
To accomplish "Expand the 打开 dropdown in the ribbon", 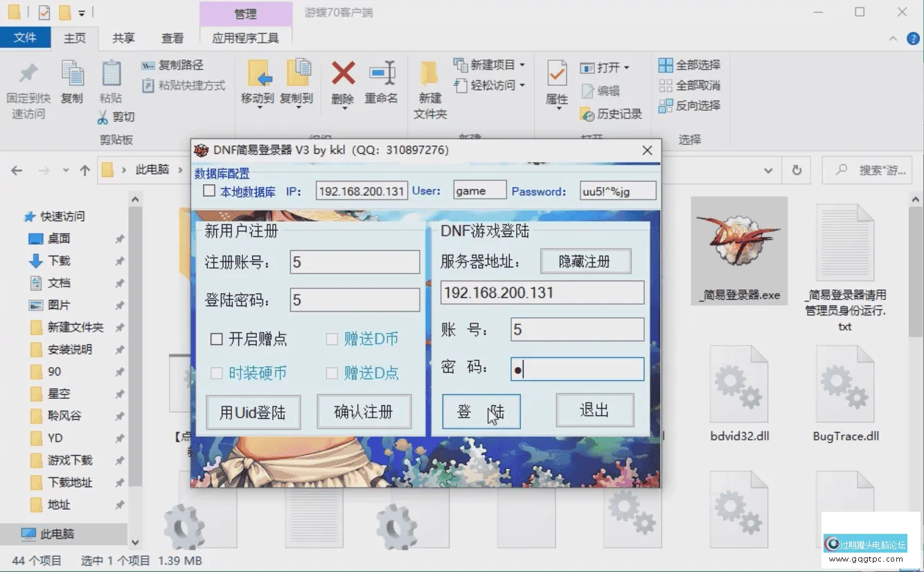I will click(x=627, y=66).
